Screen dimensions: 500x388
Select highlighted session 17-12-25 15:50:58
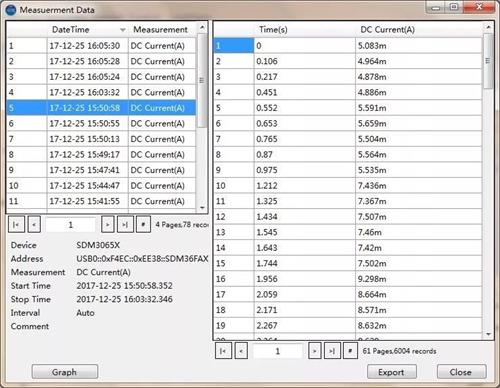(x=101, y=108)
